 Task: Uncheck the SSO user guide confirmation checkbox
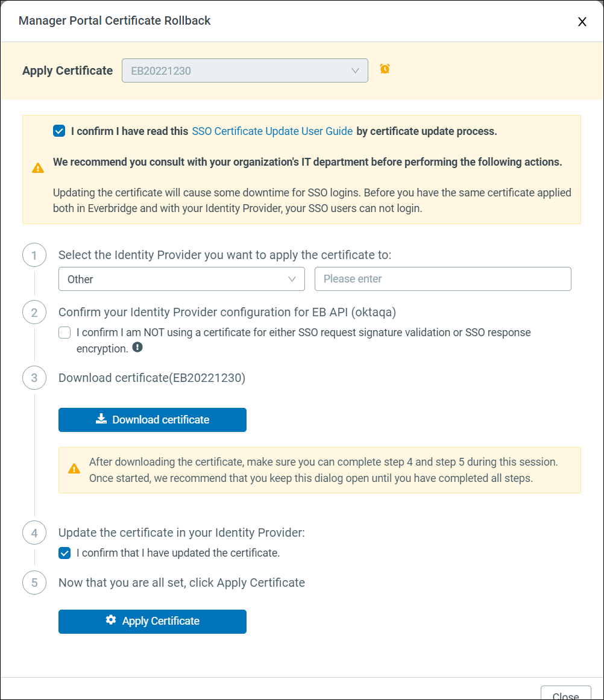[59, 131]
